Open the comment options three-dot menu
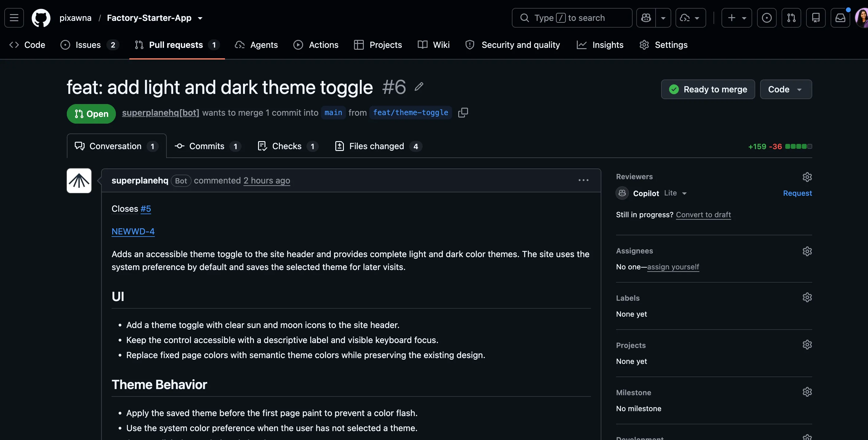The image size is (868, 440). coord(584,180)
